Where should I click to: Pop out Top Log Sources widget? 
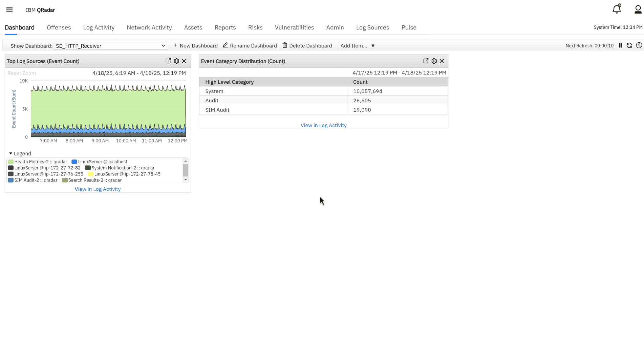(x=168, y=61)
